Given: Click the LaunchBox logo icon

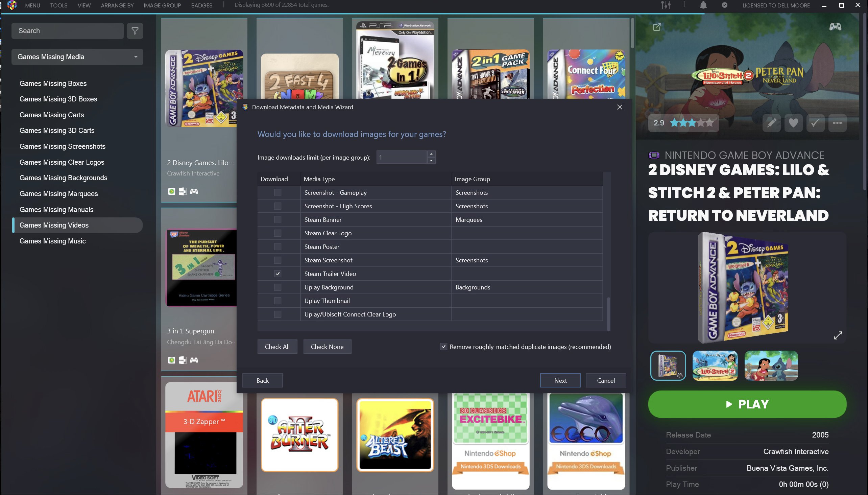Looking at the screenshot, I should pyautogui.click(x=12, y=5).
